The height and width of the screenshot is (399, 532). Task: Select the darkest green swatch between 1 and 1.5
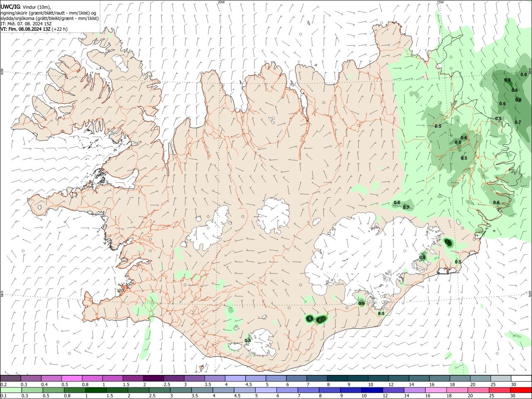click(96, 390)
